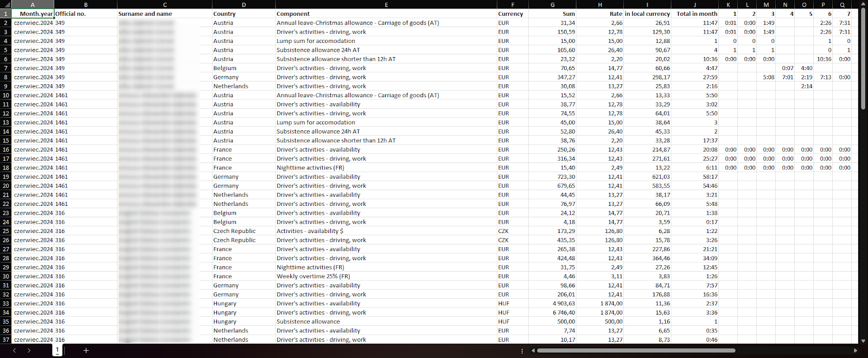Click the horizontal scrollbar right arrow
The image size is (868, 358).
856,350
